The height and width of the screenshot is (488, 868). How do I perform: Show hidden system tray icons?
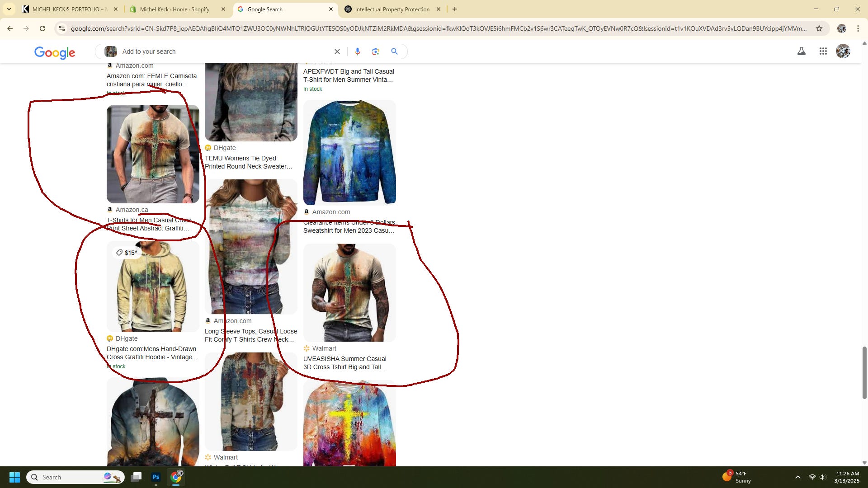coord(797,477)
